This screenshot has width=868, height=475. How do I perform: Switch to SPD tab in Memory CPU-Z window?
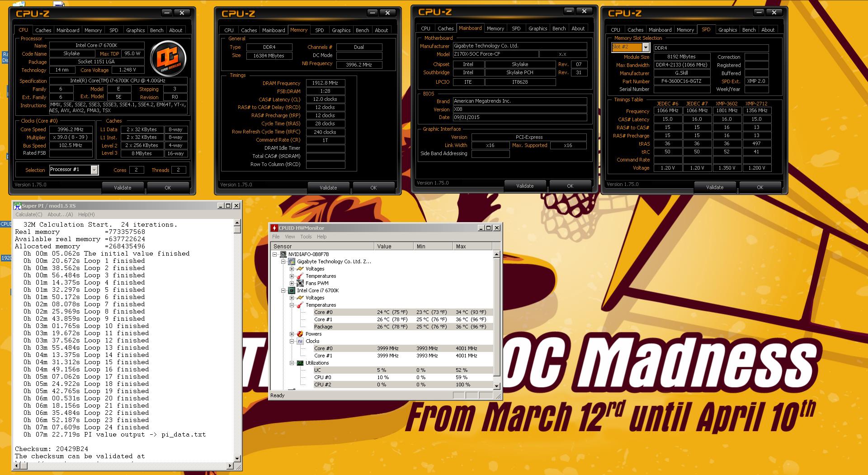[320, 30]
